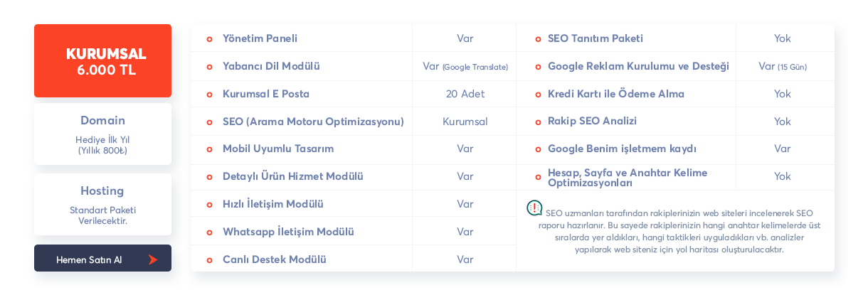Select the red KURUMSAL 6.000 TL card
The height and width of the screenshot is (295, 868).
coord(102,60)
